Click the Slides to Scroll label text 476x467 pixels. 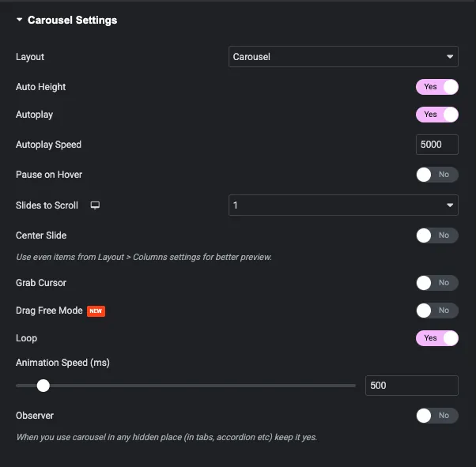(47, 205)
